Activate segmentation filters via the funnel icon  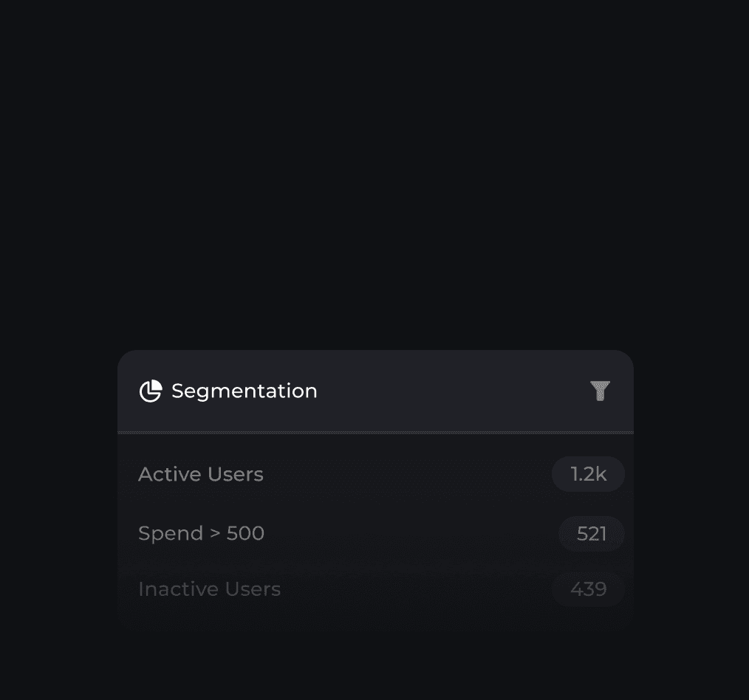(601, 391)
